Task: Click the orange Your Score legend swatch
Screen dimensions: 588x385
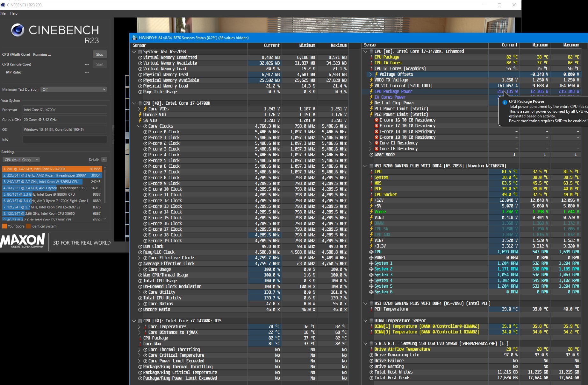Action: (x=4, y=226)
